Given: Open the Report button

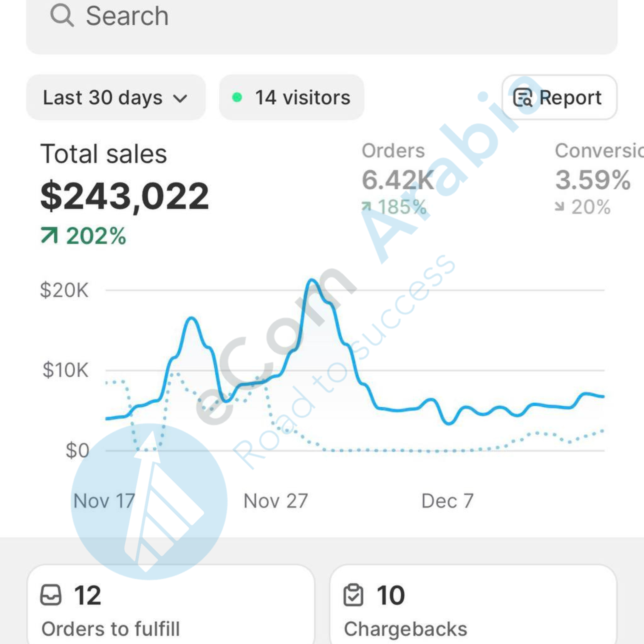Looking at the screenshot, I should pos(559,97).
